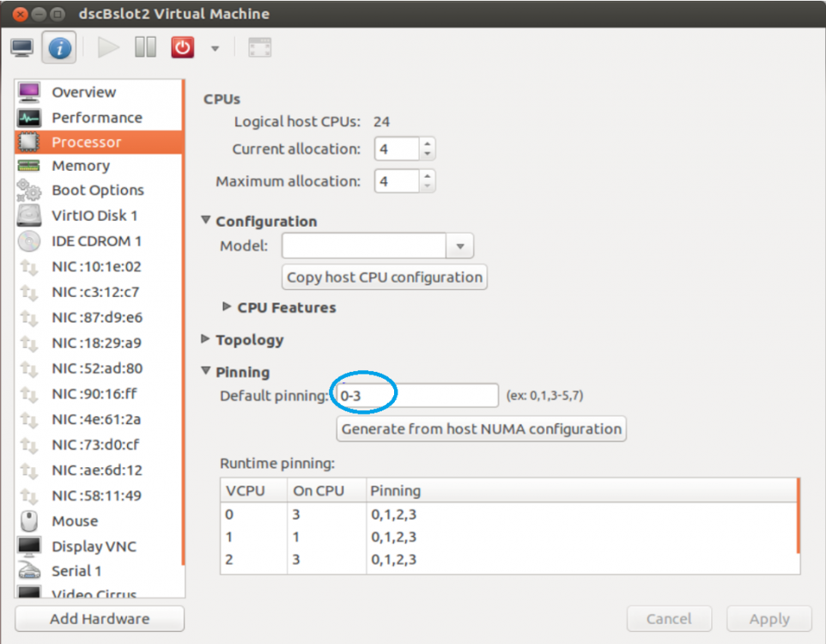
Task: Select NIC :90:16:ff
Action: point(99,394)
